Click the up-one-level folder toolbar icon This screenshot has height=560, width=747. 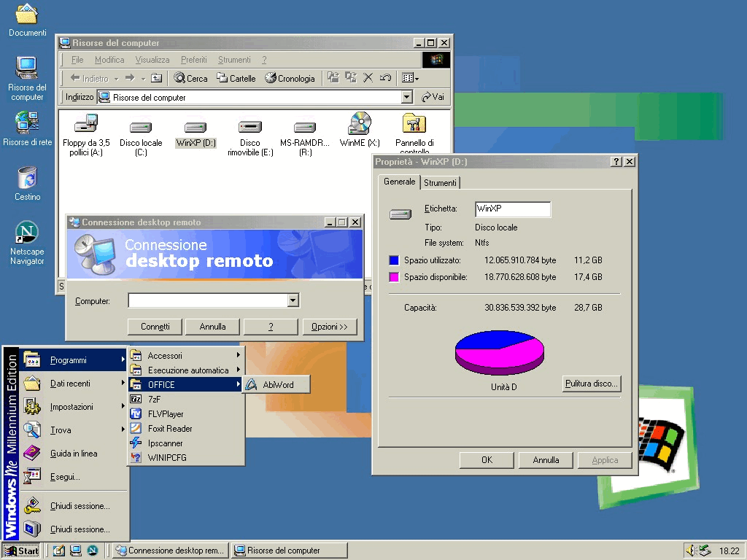[156, 78]
